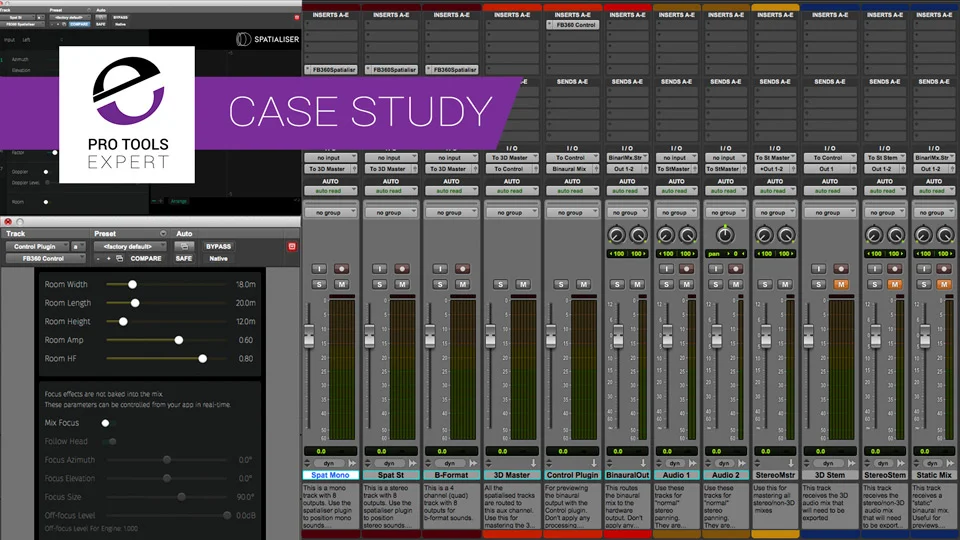Viewport: 960px width, 540px height.
Task: Solo the 3D Master track
Action: click(x=501, y=284)
